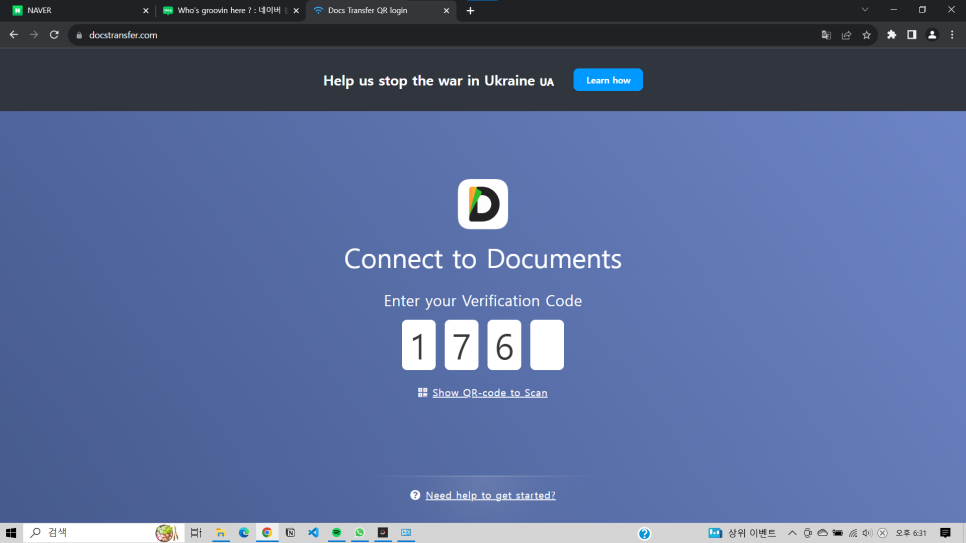
Task: Click battery status tray icon
Action: pos(838,533)
